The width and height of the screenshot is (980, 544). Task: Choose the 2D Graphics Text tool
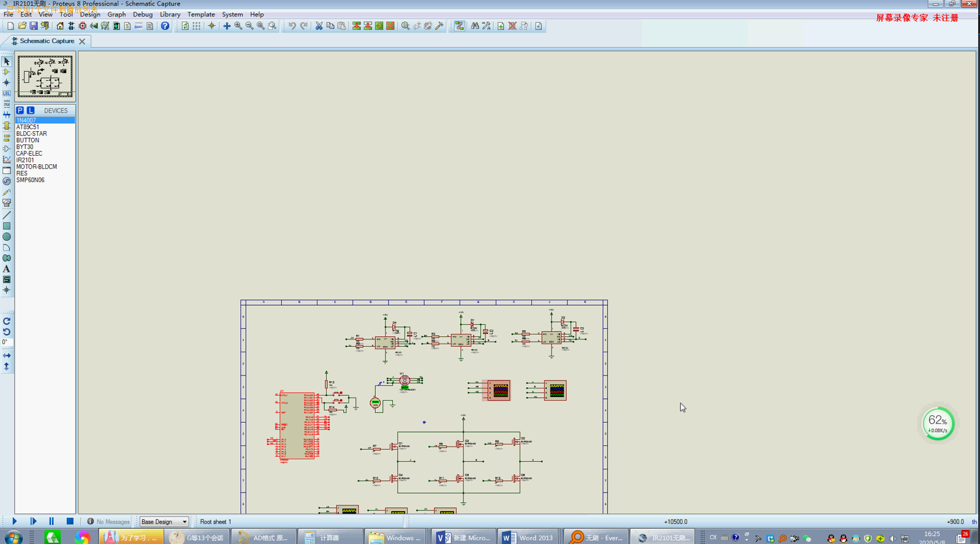coord(7,269)
